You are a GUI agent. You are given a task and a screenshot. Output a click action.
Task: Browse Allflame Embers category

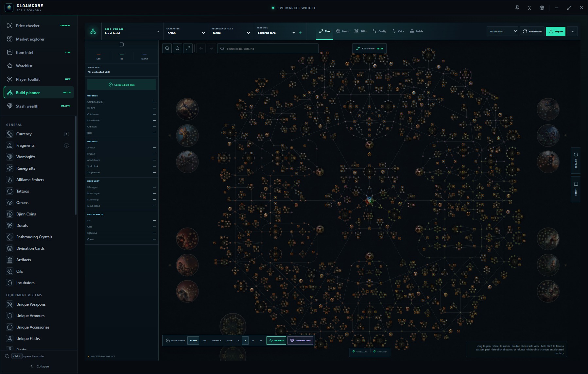tap(38, 180)
